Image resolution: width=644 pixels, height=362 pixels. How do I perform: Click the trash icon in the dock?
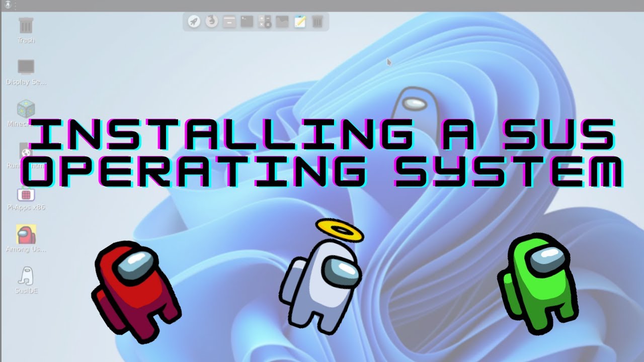point(317,22)
